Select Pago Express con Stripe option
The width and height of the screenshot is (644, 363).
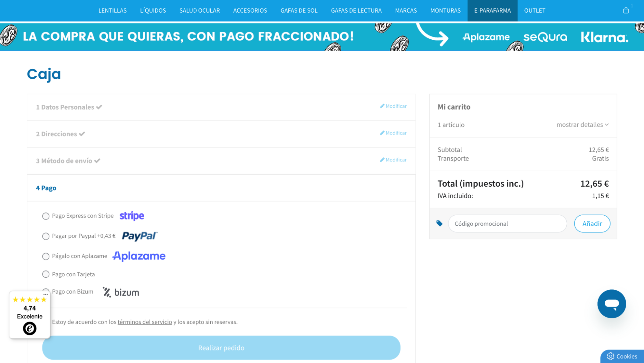[46, 216]
